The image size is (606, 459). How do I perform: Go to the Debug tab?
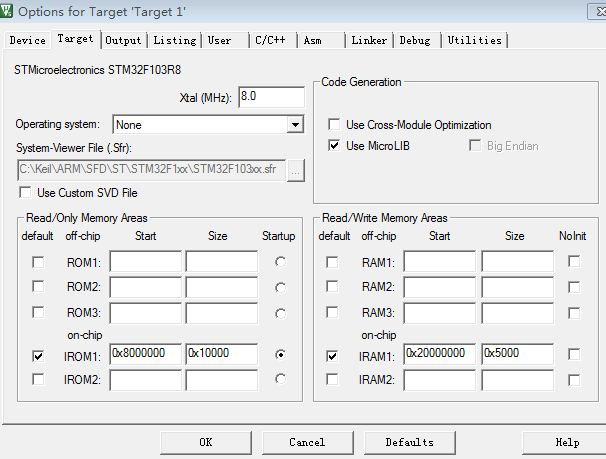(x=417, y=40)
